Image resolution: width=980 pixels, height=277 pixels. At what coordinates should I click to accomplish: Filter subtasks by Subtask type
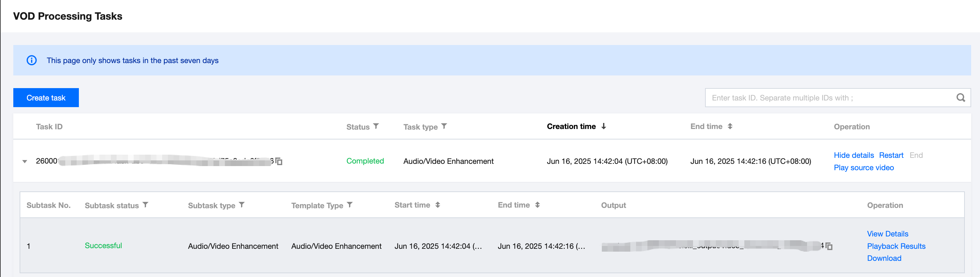(x=242, y=205)
